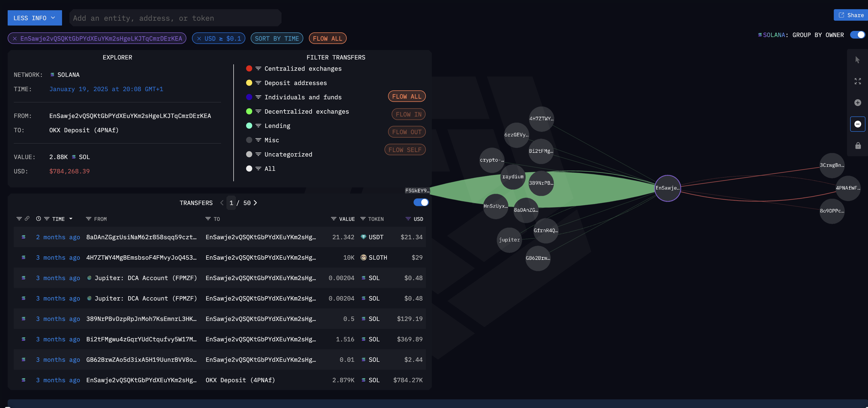Viewport: 868px width, 408px height.
Task: Click the fullscreen expand icon in graph toolbar
Action: click(x=858, y=81)
